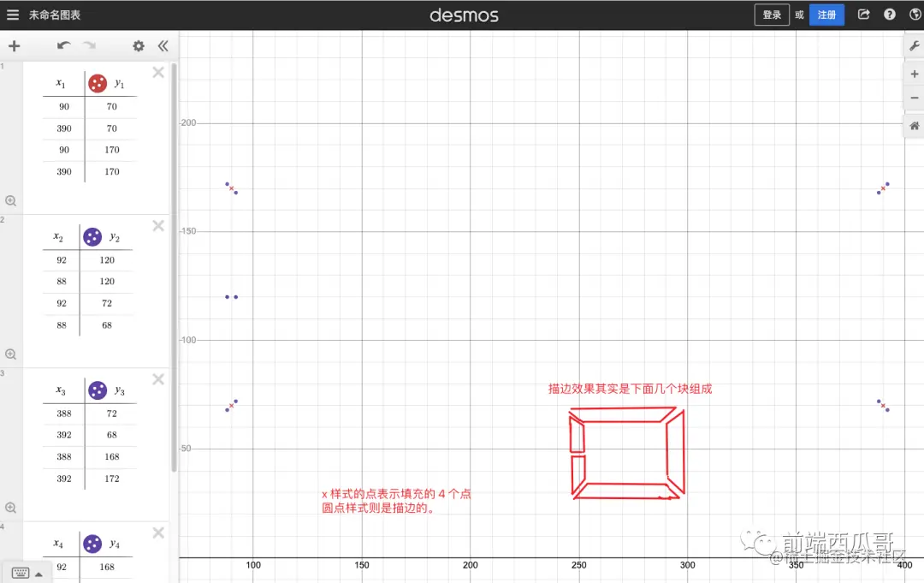
Task: Delete the third table with x3
Action: tap(158, 379)
